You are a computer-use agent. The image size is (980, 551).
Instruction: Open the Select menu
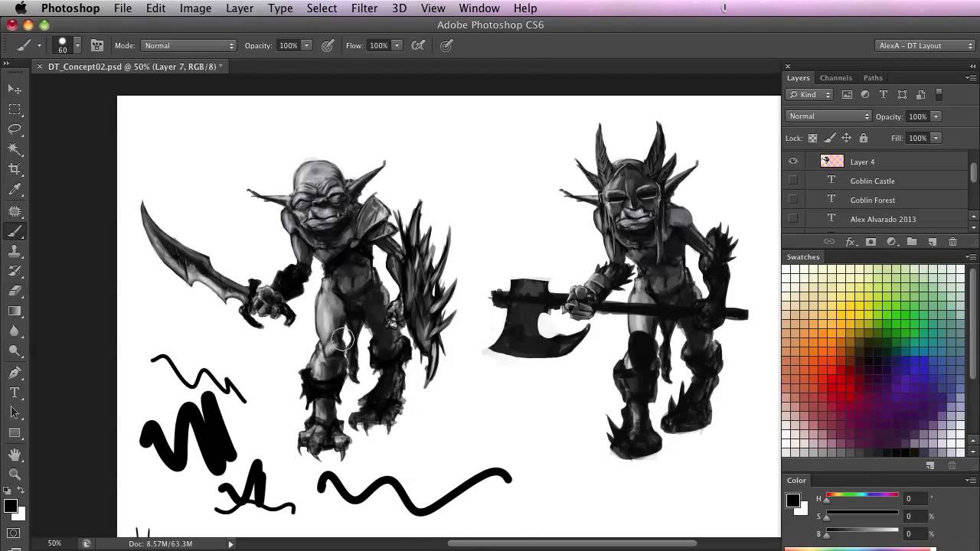[322, 8]
